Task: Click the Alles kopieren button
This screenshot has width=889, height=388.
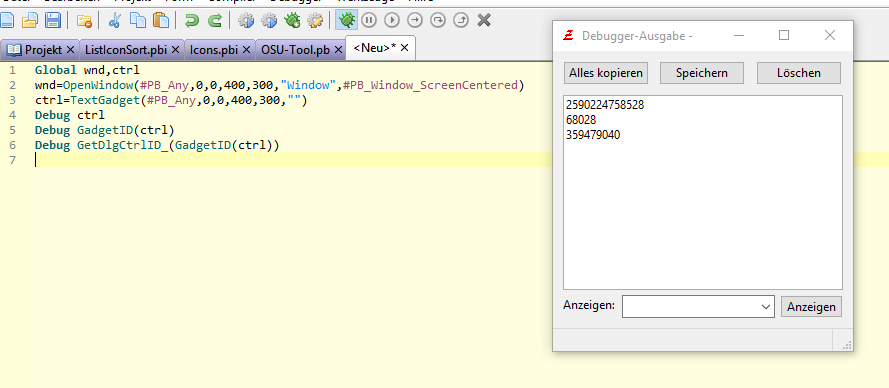Action: pyautogui.click(x=606, y=73)
